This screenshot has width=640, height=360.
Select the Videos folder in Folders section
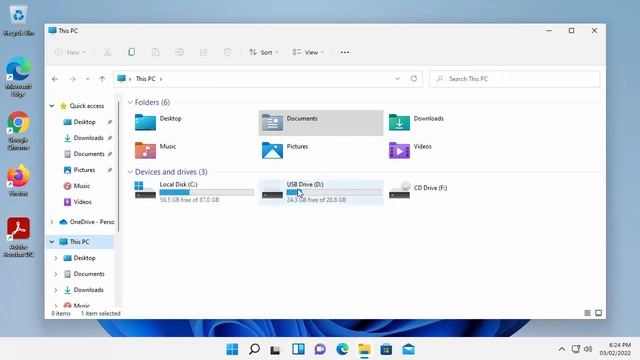tap(447, 150)
